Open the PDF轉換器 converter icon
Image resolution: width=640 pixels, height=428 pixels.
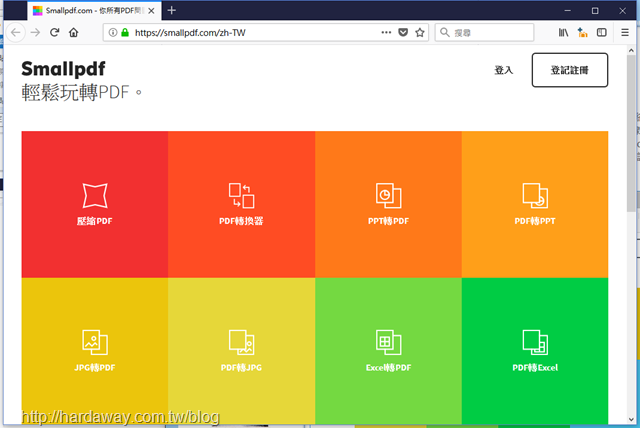point(241,195)
